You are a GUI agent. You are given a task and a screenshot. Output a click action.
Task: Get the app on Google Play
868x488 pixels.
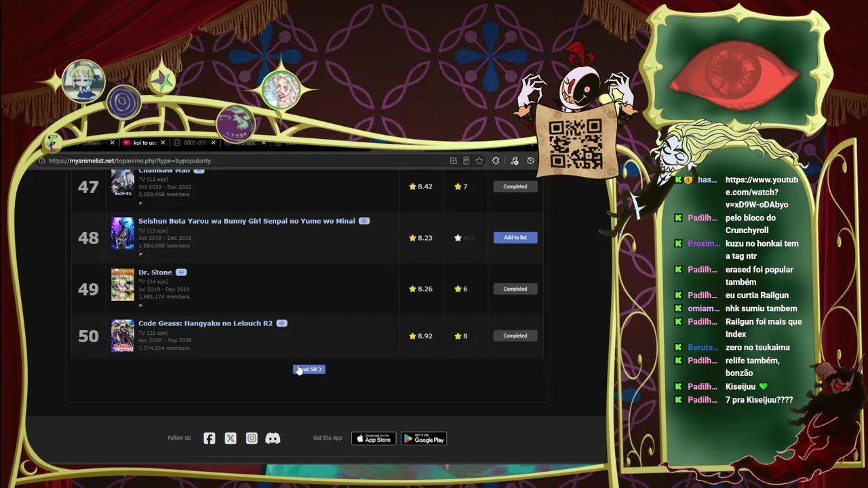(x=424, y=439)
